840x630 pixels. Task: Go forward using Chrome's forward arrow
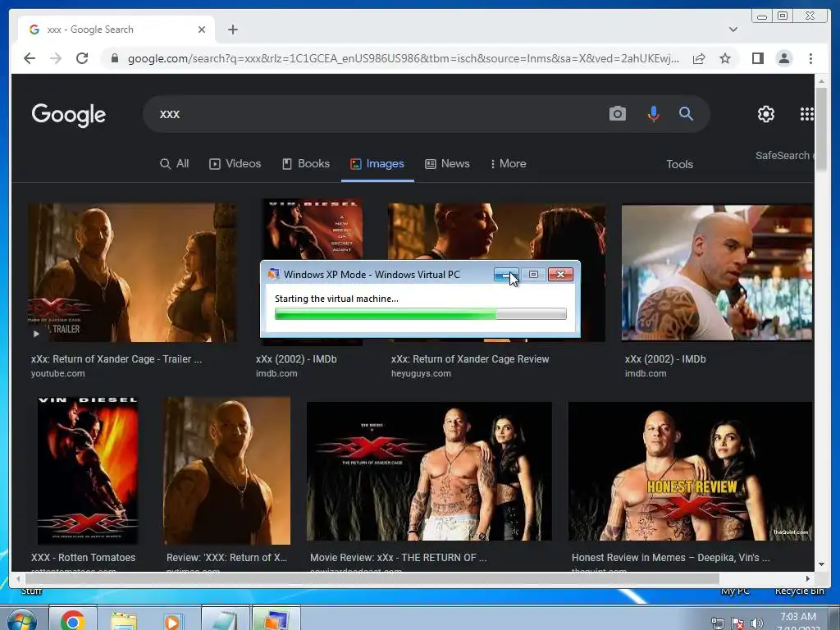(56, 58)
